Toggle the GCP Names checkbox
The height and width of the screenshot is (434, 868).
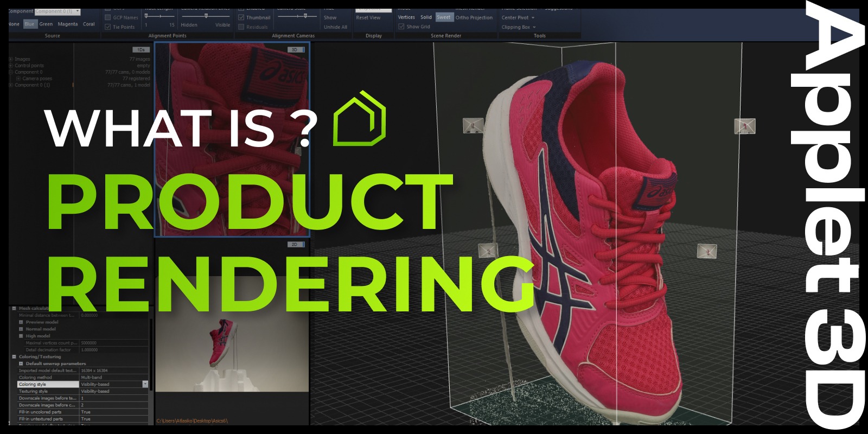coord(107,17)
